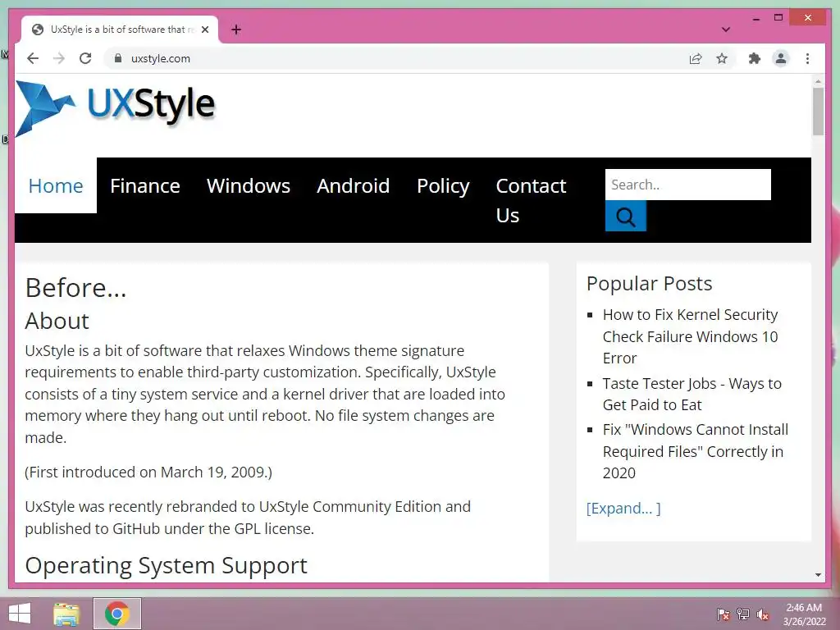Open the Finance menu item

(x=145, y=186)
